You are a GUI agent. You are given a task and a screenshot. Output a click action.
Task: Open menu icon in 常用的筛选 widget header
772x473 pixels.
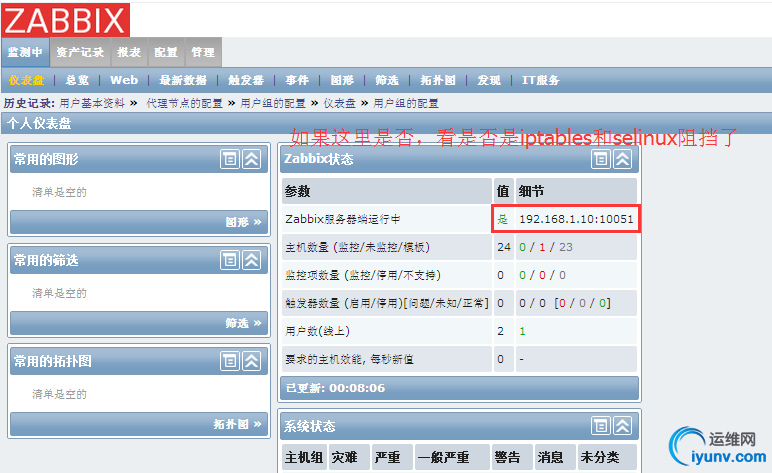click(229, 260)
